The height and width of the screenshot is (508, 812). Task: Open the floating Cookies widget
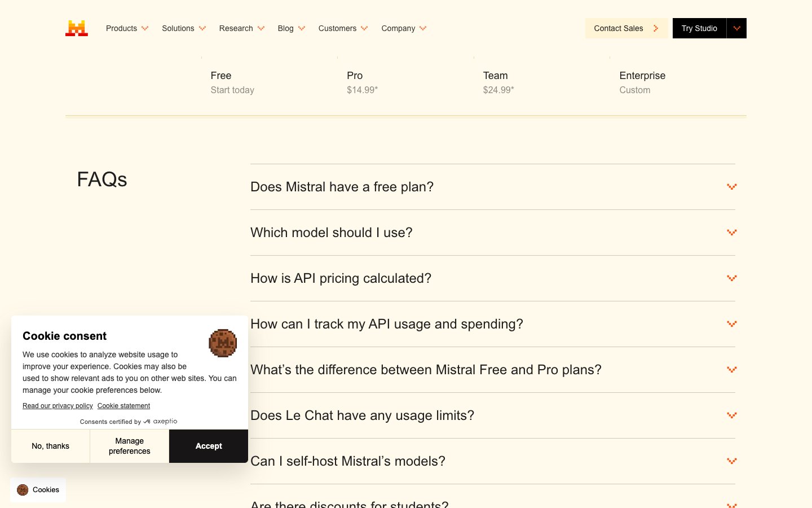(x=38, y=489)
